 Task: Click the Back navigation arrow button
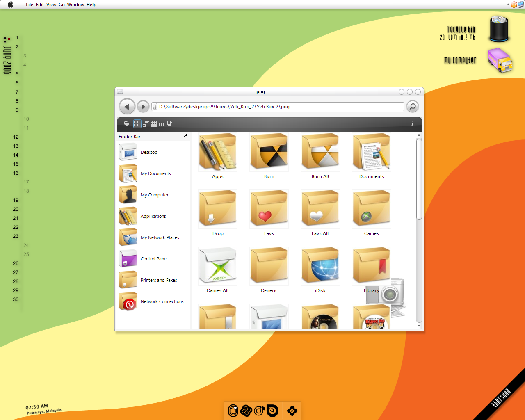point(127,107)
